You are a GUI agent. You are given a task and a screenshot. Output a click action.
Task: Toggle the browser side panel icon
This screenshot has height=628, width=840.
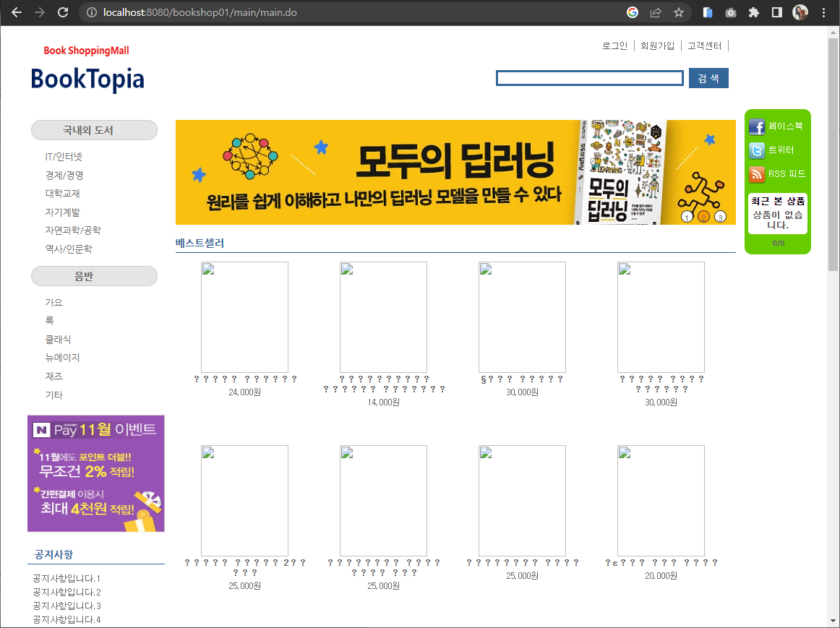pos(777,12)
